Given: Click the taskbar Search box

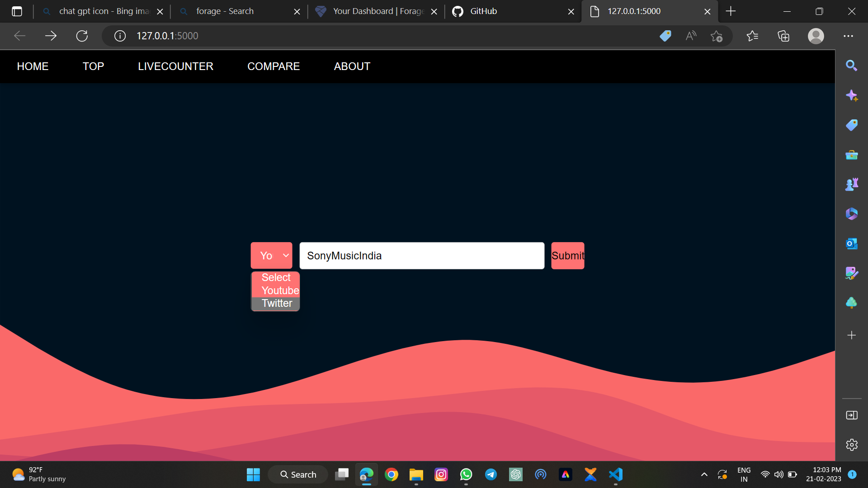Looking at the screenshot, I should pyautogui.click(x=298, y=474).
